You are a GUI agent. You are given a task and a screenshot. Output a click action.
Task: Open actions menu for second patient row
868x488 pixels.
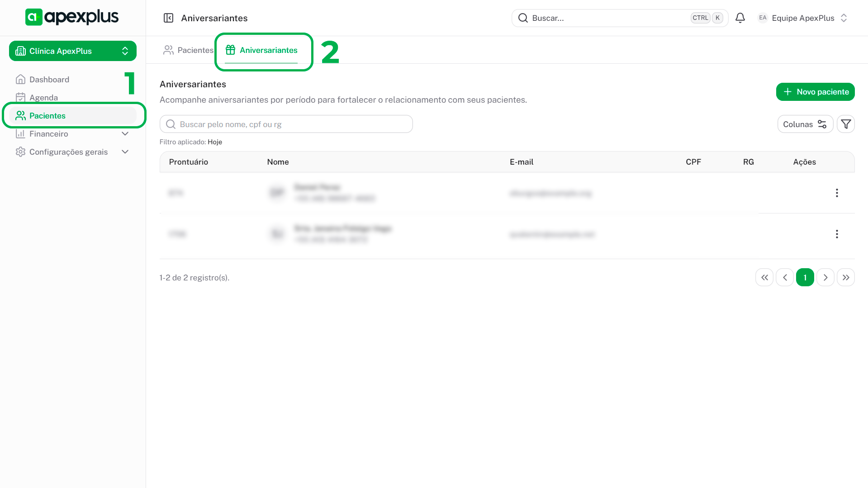coord(836,234)
